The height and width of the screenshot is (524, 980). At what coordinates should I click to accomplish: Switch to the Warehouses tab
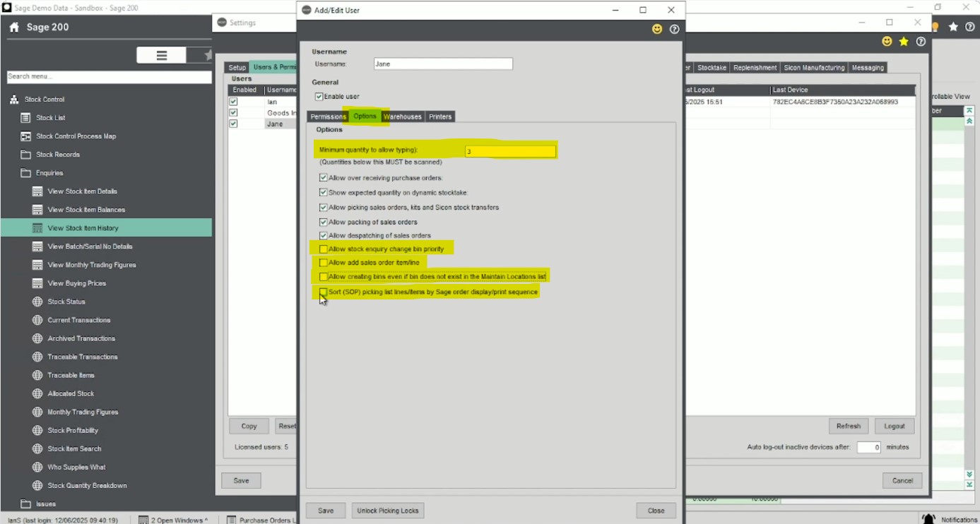click(x=402, y=117)
